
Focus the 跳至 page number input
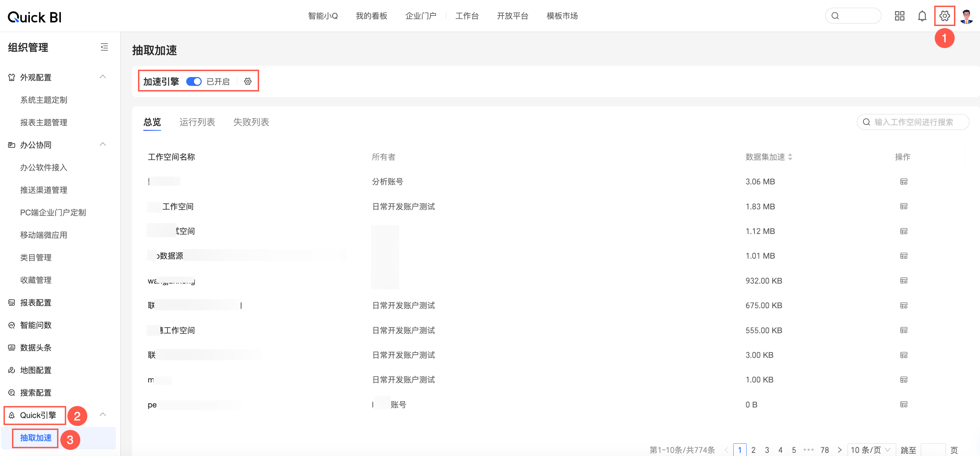(x=933, y=450)
